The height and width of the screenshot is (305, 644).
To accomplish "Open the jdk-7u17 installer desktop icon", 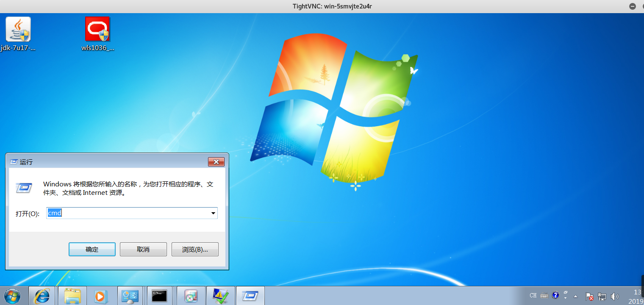I will [18, 34].
